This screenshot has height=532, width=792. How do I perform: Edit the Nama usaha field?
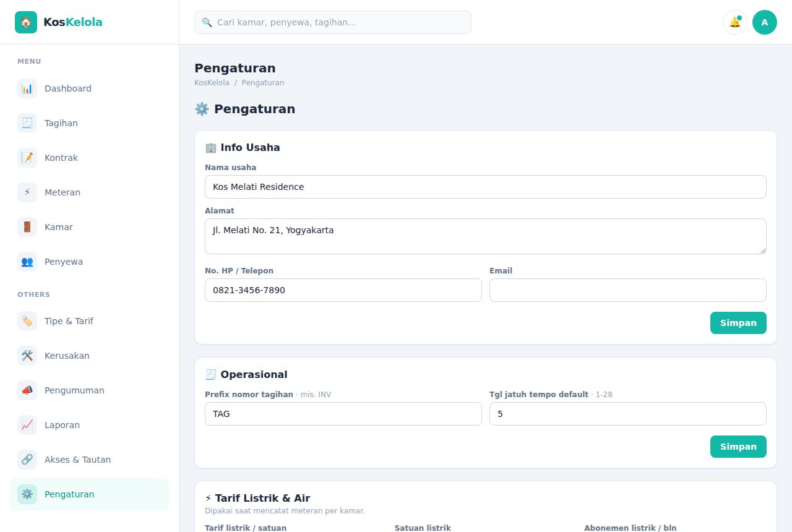(x=486, y=187)
